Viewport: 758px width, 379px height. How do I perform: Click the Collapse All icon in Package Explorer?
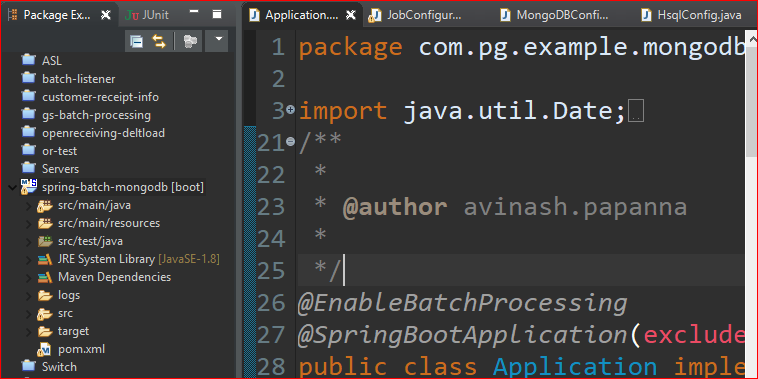pyautogui.click(x=137, y=42)
